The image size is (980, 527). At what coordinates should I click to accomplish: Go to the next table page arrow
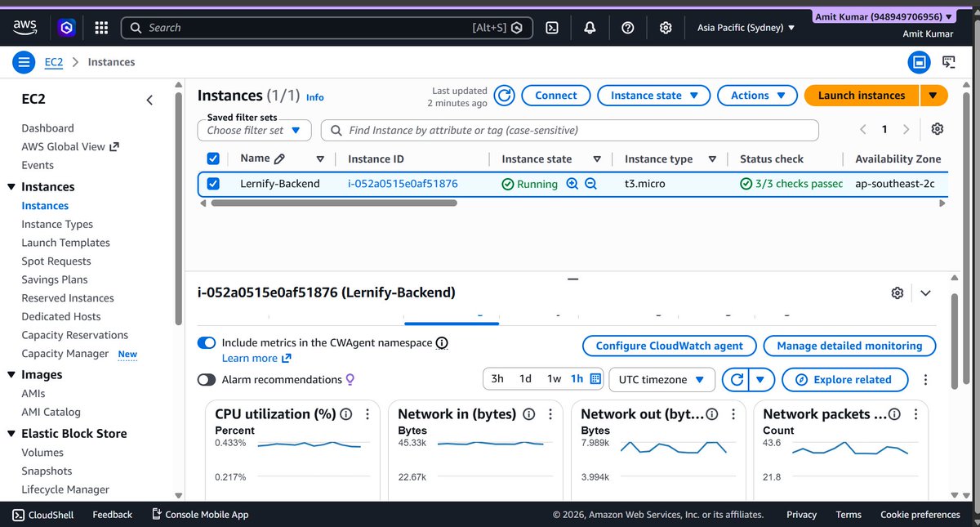coord(906,130)
